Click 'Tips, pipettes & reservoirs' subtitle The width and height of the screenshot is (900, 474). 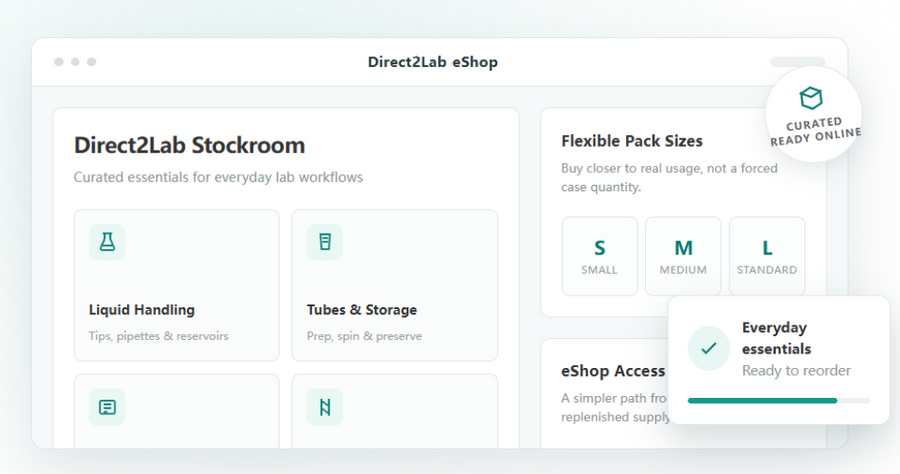point(158,336)
